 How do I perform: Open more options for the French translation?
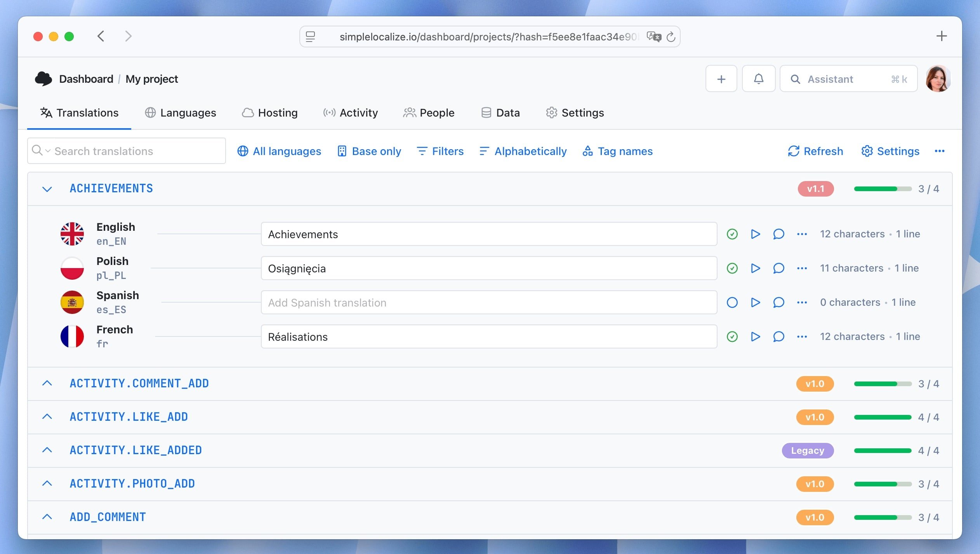(x=802, y=336)
